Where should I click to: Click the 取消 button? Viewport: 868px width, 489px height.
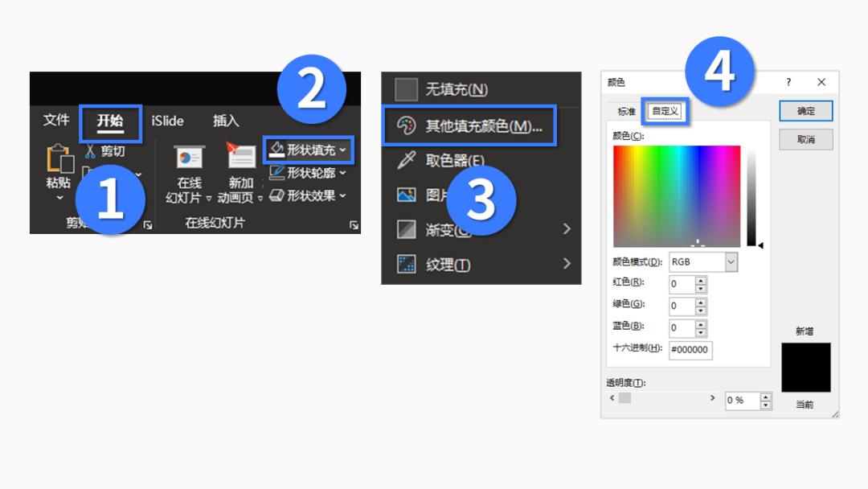coord(805,138)
